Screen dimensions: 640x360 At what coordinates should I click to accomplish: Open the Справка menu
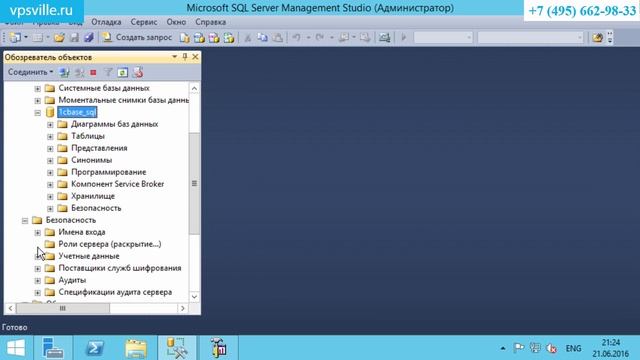[x=211, y=22]
